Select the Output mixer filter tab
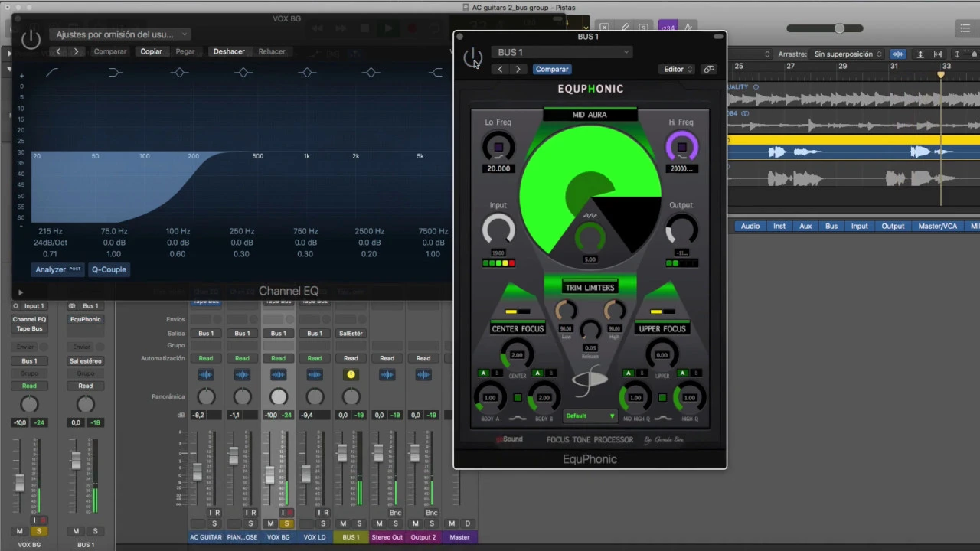The height and width of the screenshot is (551, 980). (893, 227)
